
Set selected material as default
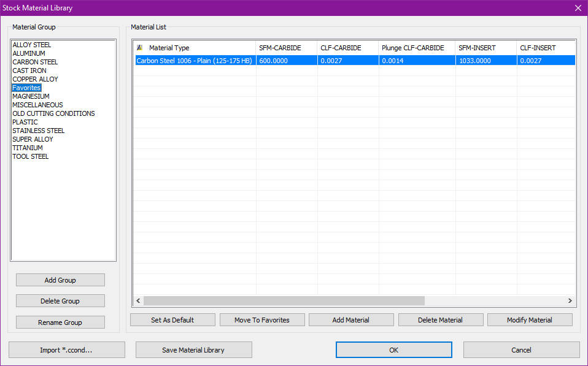tap(172, 319)
